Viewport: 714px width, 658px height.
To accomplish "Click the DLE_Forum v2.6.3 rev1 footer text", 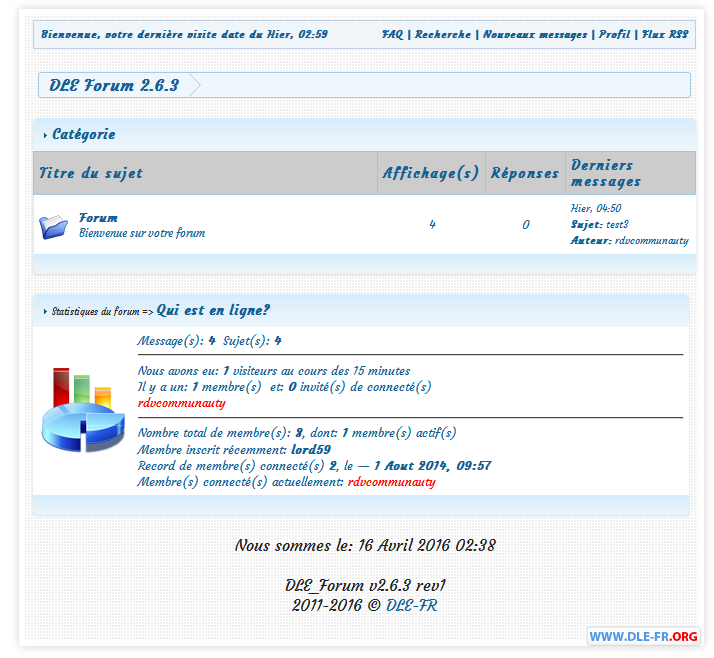I will (x=365, y=585).
